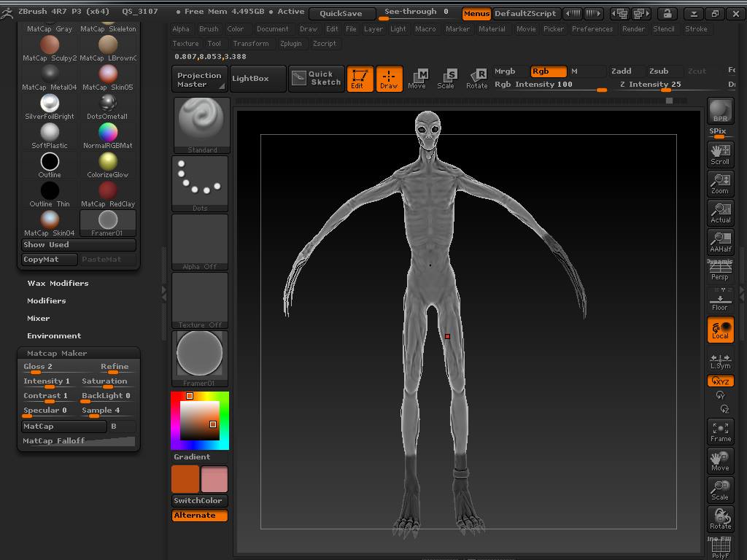Click the Frame mesh icon
Viewport: 747px width, 560px height.
click(x=720, y=431)
